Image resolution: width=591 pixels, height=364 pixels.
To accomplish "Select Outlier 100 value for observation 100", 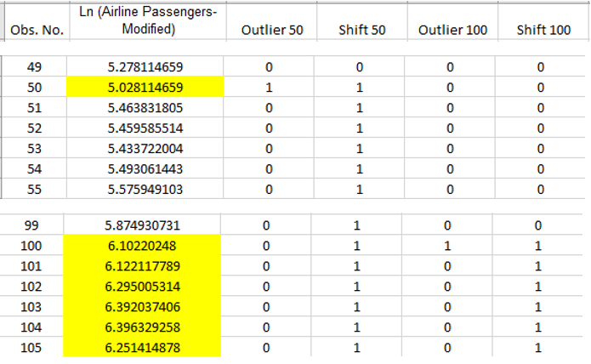I will [x=447, y=246].
